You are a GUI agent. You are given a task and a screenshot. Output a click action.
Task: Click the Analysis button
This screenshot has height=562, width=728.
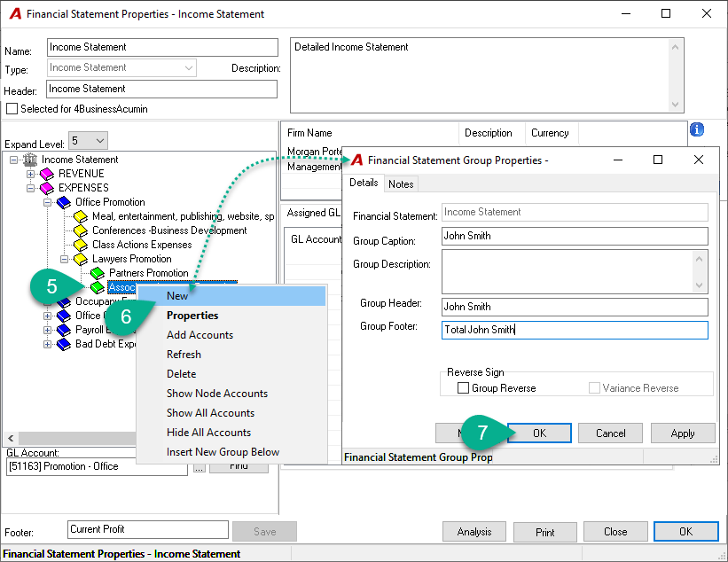474,532
